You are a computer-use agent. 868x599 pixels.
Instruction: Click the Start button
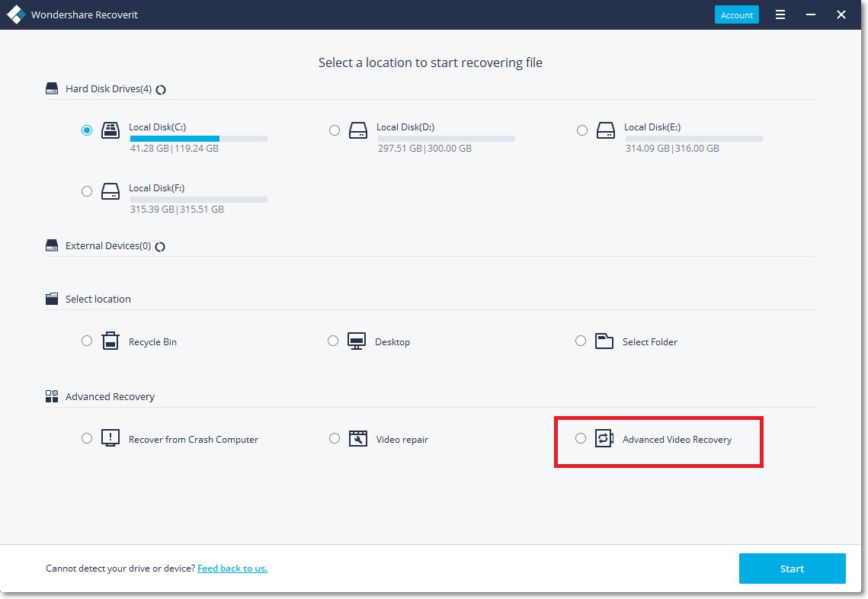point(792,569)
